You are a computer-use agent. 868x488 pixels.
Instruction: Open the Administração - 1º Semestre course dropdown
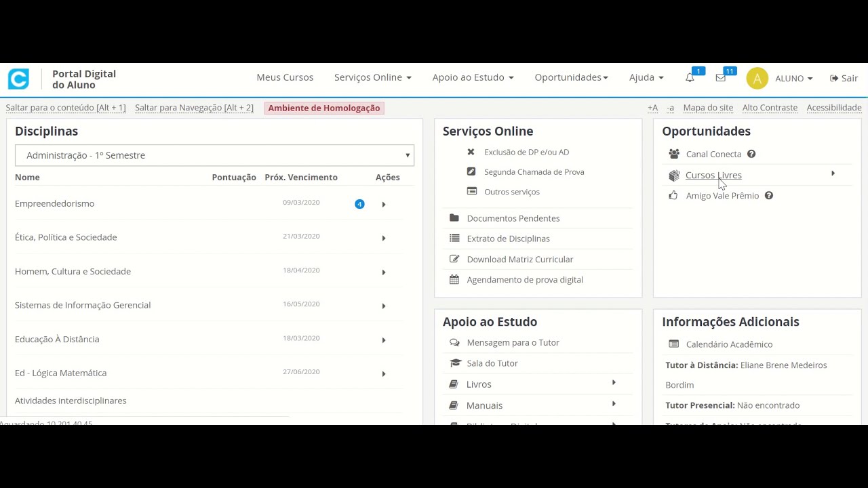pos(214,155)
